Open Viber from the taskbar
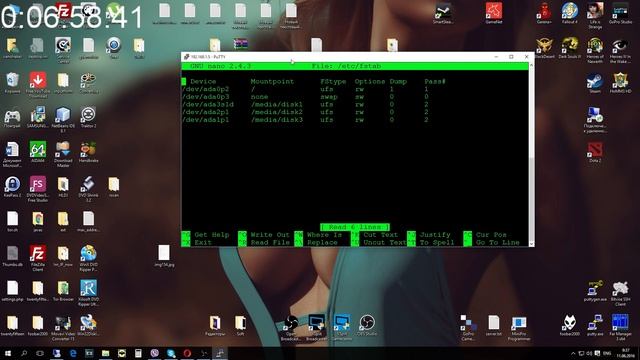 coord(154,353)
